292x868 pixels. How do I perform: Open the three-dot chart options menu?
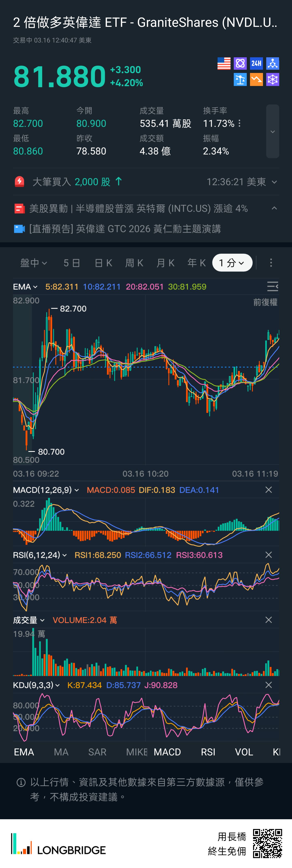point(271,263)
